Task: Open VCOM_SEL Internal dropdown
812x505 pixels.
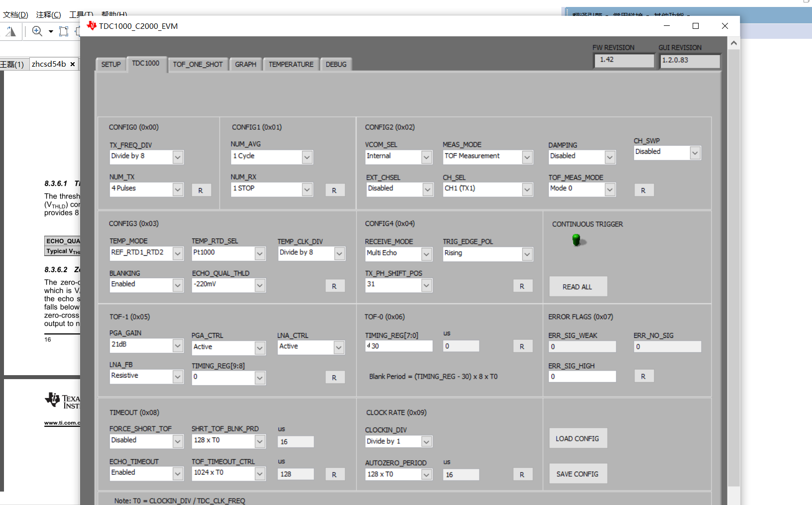Action: tap(427, 157)
